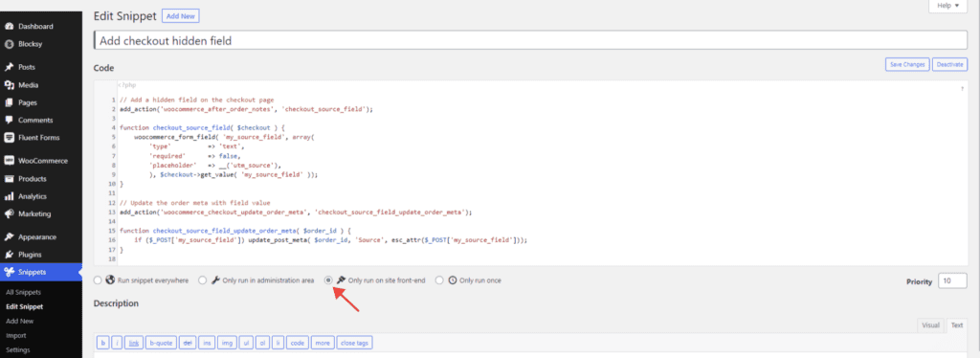This screenshot has height=358, width=980.
Task: Click the Appearance paintbrush icon
Action: click(x=10, y=236)
